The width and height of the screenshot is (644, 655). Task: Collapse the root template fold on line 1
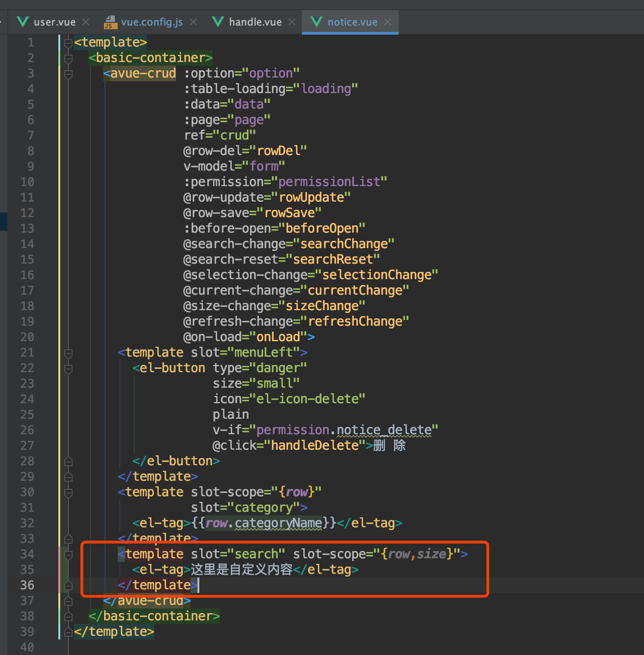coord(68,42)
